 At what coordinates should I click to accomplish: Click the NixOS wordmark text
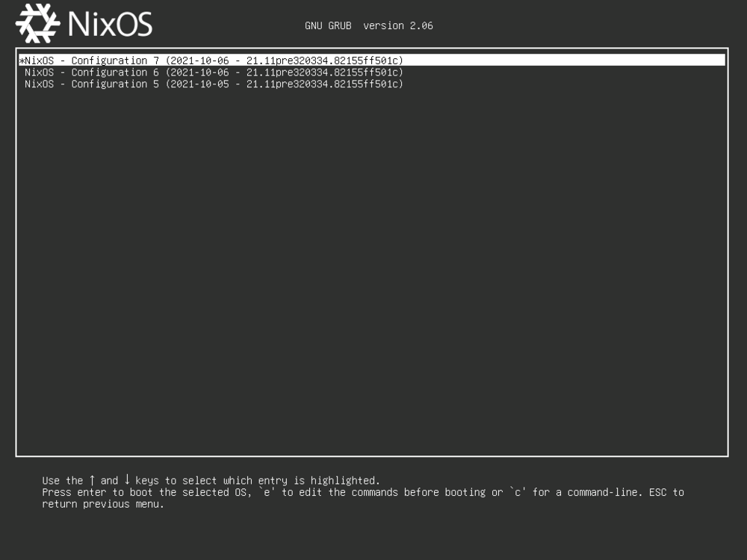pyautogui.click(x=110, y=25)
